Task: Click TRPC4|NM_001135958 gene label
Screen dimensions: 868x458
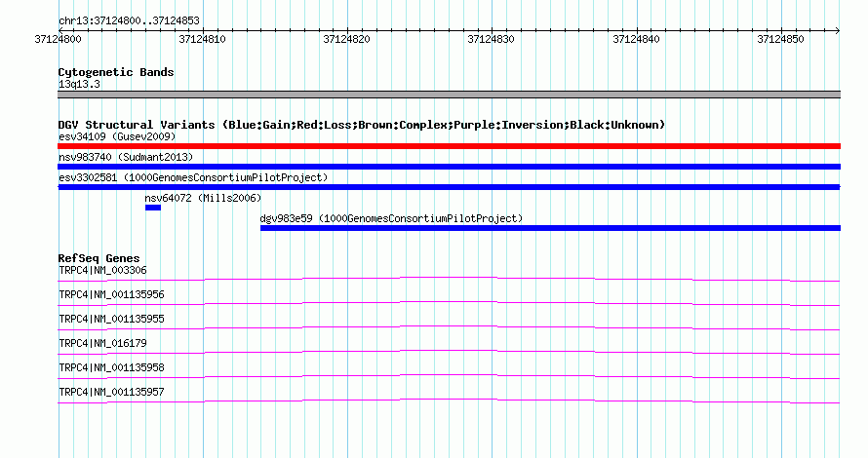Action: point(111,367)
